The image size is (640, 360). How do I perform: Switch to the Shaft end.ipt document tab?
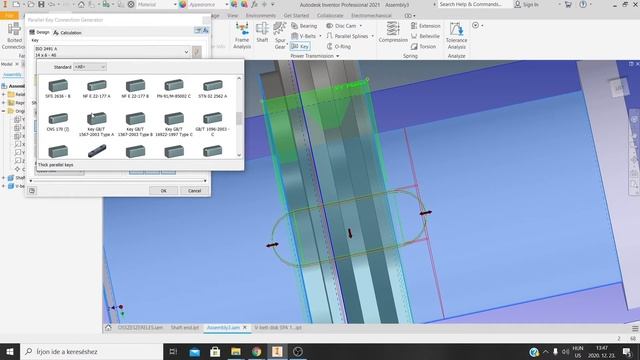184,328
